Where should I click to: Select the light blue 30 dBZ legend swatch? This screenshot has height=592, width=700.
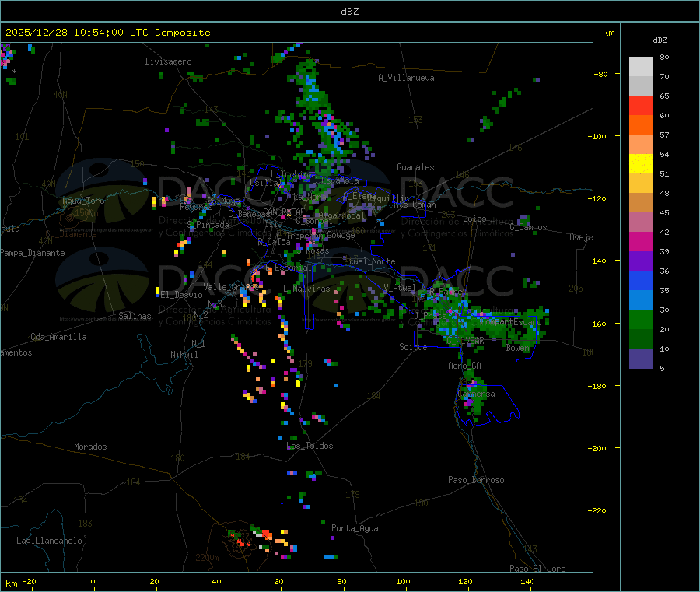[641, 300]
